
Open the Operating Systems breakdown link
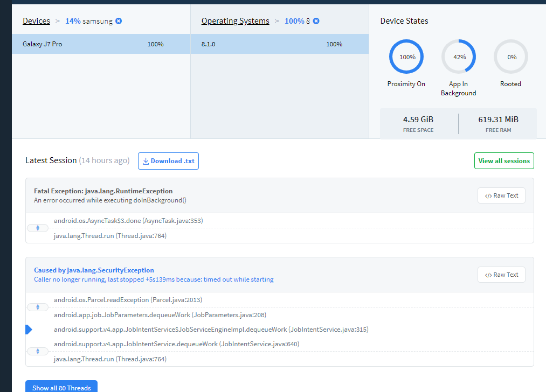(x=235, y=21)
